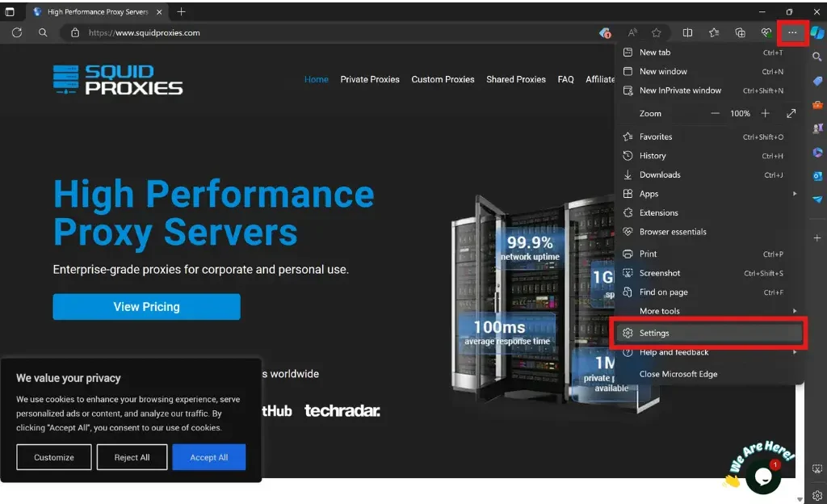827x504 pixels.
Task: Choose Find on page
Action: click(x=709, y=292)
